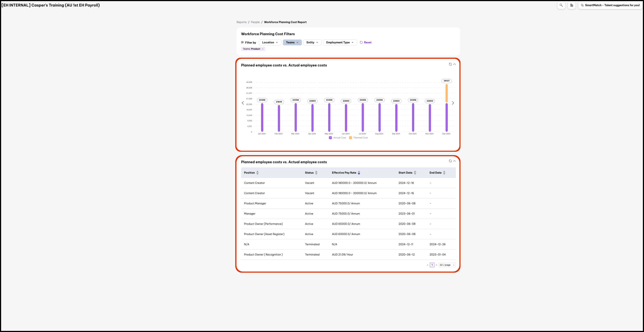Change the 20 / page size dropdown
Screen dimensions: 644x332
point(447,265)
